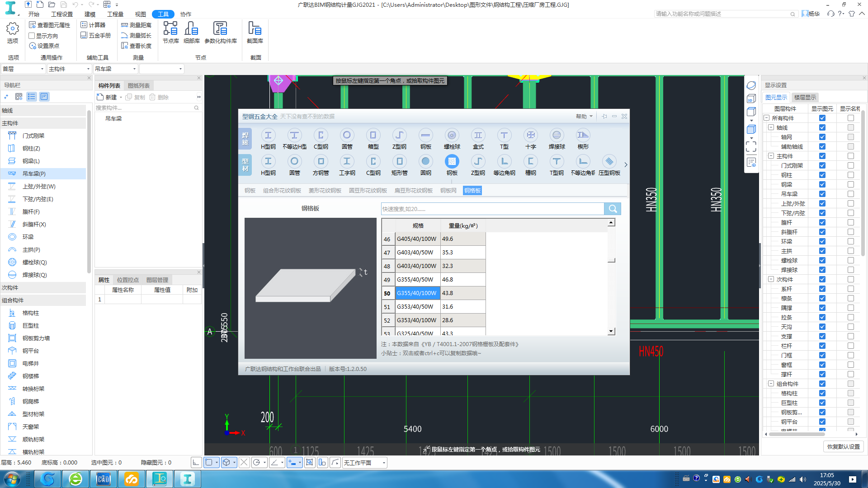868x488 pixels.
Task: Click the 搜索构件 input field
Action: tap(144, 108)
